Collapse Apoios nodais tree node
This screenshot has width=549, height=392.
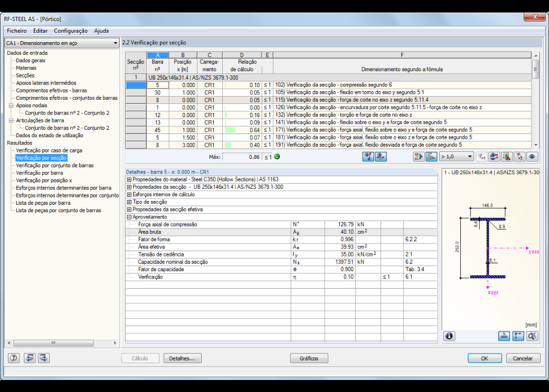tap(11, 106)
